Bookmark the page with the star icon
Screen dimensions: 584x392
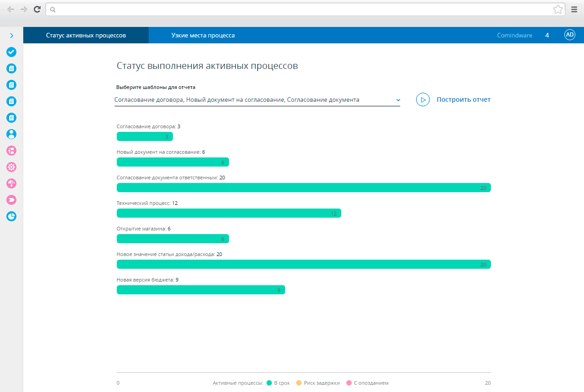[558, 9]
